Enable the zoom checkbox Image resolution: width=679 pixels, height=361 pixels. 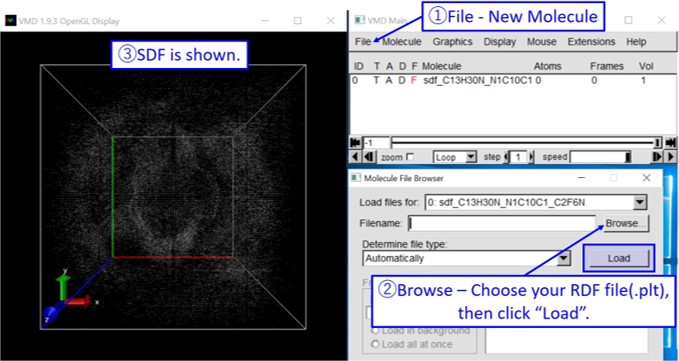410,157
